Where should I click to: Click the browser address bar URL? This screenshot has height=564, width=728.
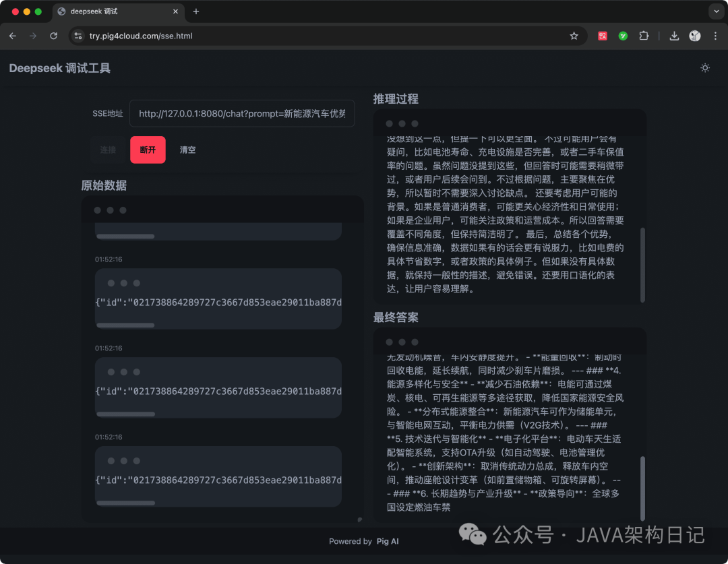[141, 36]
